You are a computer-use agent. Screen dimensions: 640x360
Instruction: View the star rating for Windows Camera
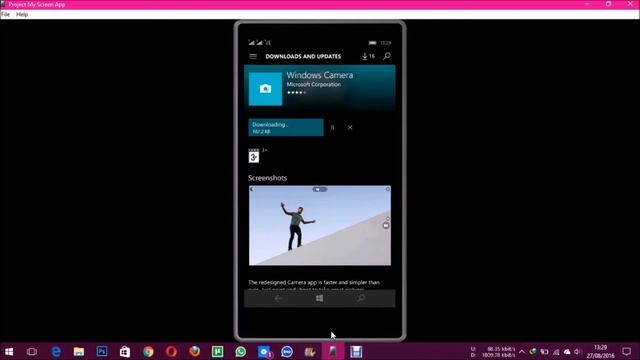[x=296, y=93]
